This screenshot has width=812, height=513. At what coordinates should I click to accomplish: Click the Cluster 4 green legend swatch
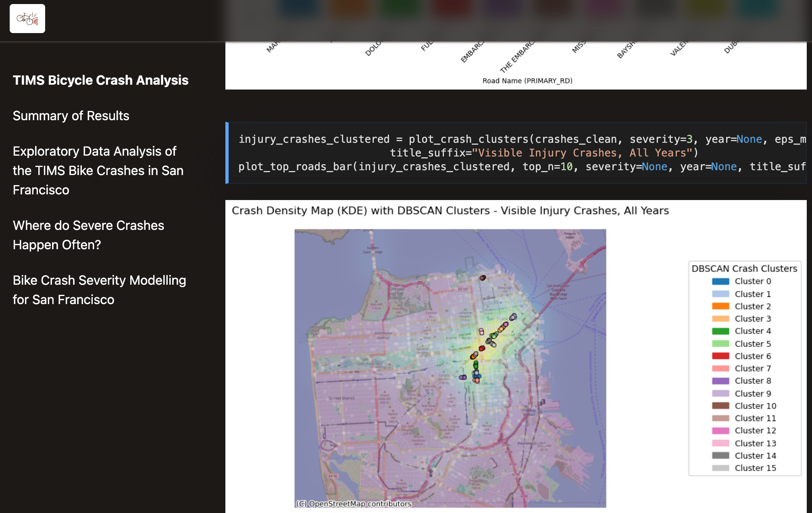[720, 331]
